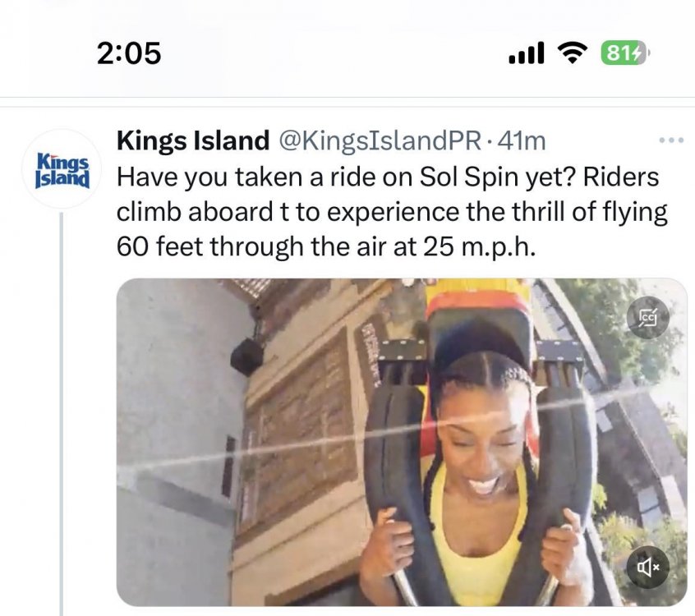The height and width of the screenshot is (616, 695).
Task: Tap the vertical thread line below the avatar
Action: pyautogui.click(x=62, y=411)
